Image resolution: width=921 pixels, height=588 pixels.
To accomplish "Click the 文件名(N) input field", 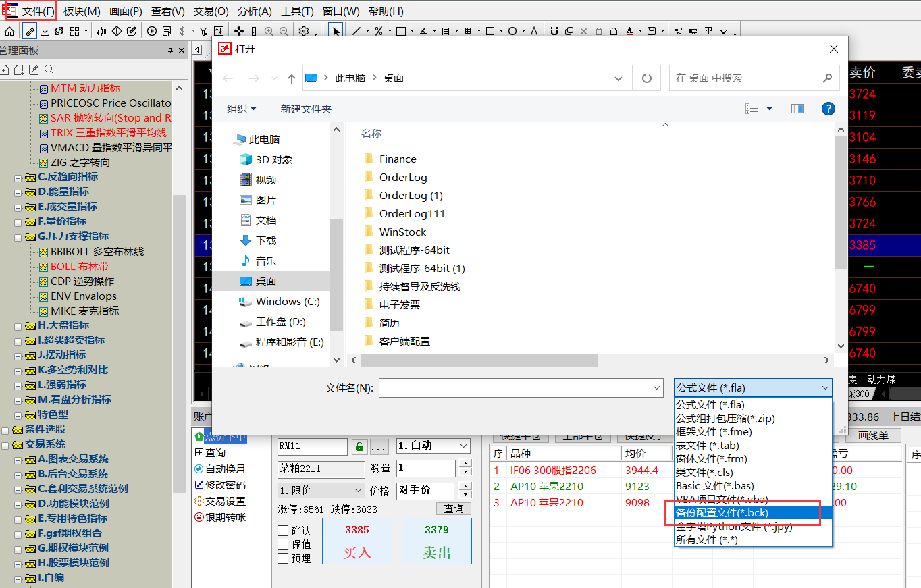I will pyautogui.click(x=521, y=387).
